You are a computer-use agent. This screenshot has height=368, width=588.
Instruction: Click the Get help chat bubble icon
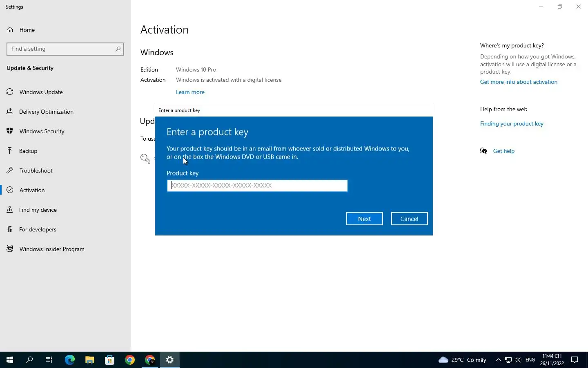tap(483, 151)
